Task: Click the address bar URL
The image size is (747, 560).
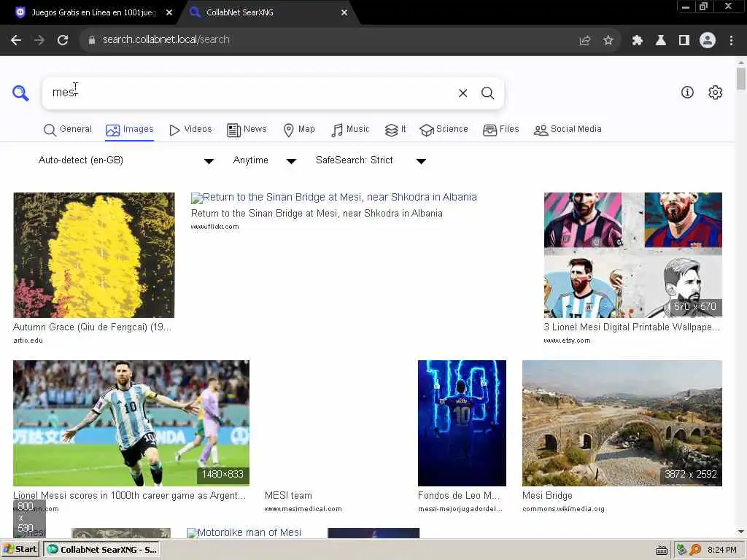Action: click(x=166, y=40)
